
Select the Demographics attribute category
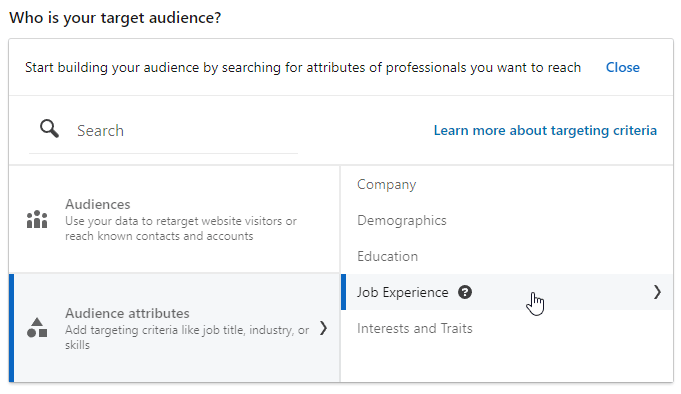click(x=507, y=220)
